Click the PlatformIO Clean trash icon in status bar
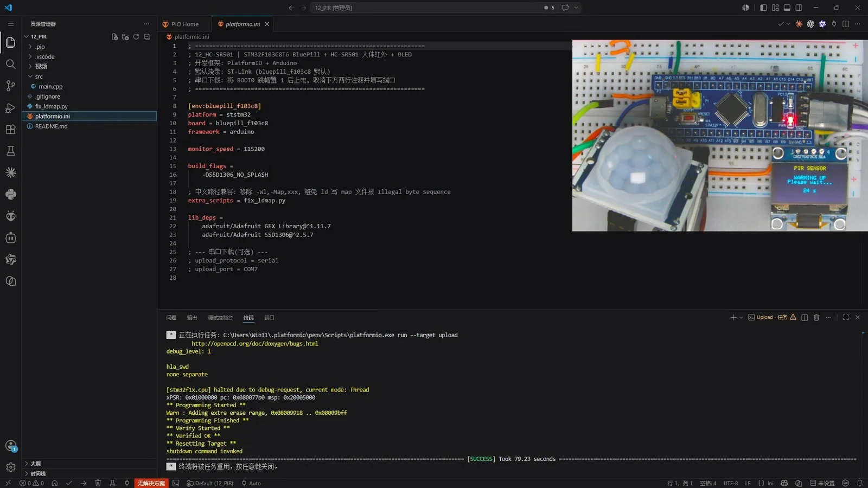 tap(98, 483)
